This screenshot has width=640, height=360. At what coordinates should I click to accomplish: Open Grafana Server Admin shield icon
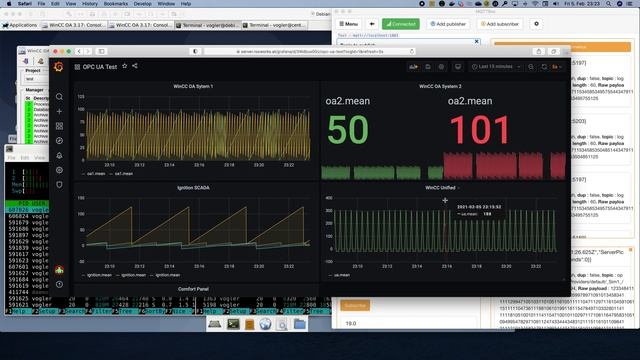tap(59, 185)
